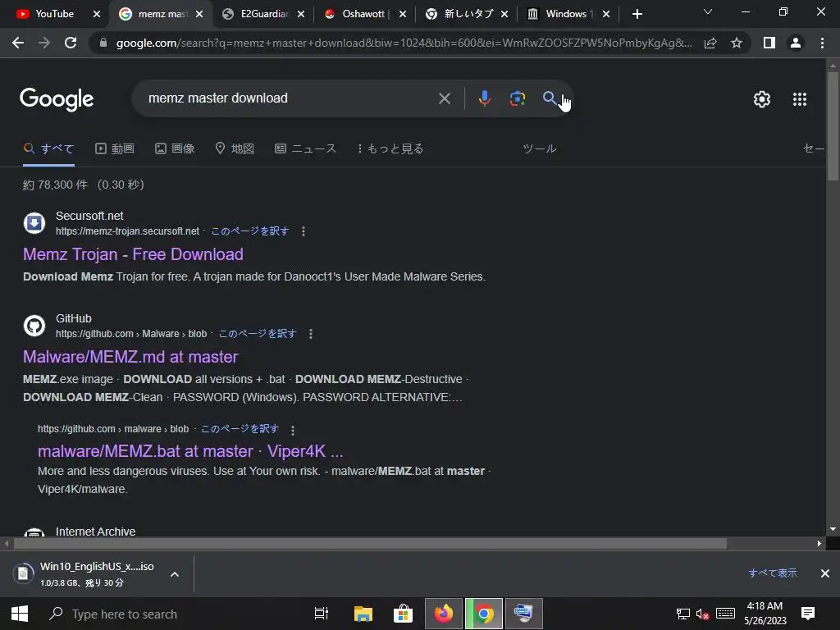Reload the current page
This screenshot has width=840, height=630.
[71, 43]
